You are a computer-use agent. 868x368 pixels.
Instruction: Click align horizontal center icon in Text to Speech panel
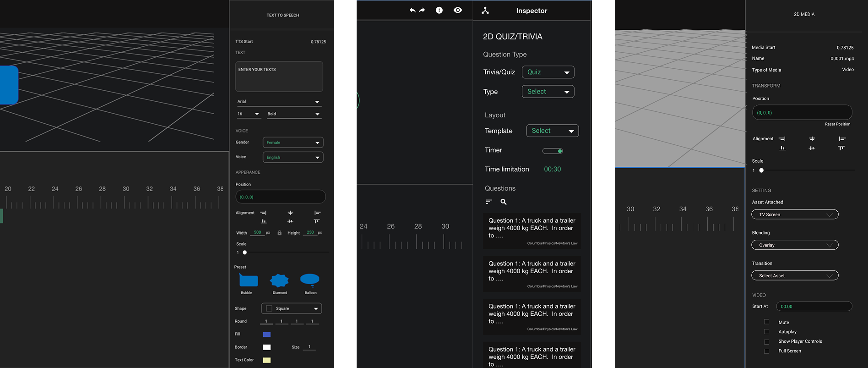pos(290,213)
